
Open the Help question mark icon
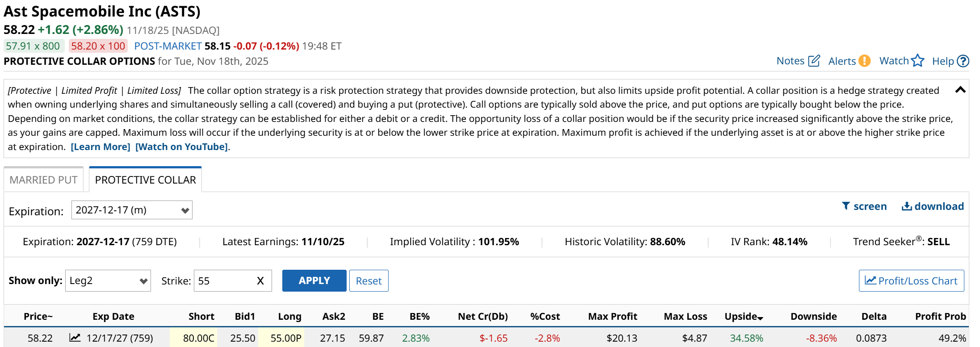963,61
